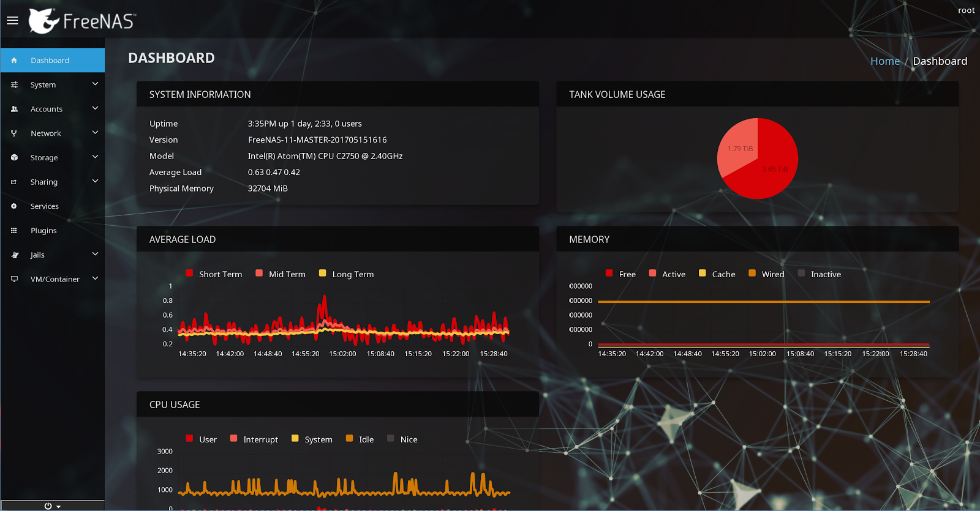
Task: Expand the Sharing menu chevron
Action: (x=95, y=181)
